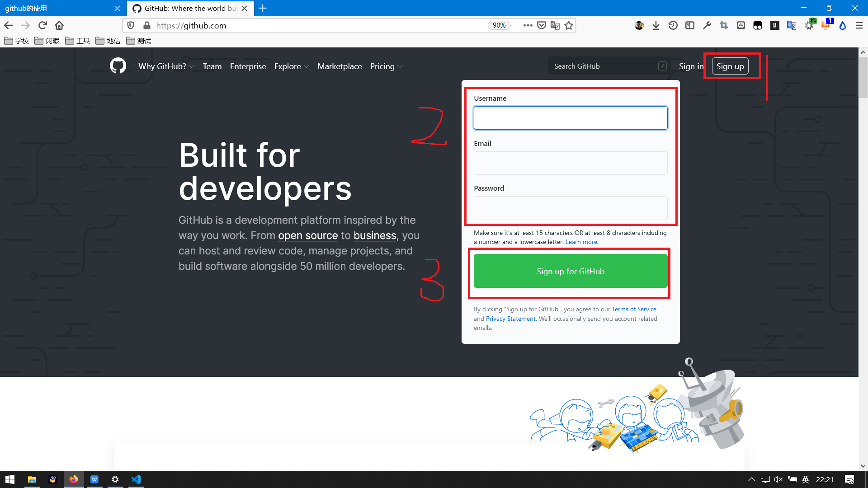
Task: Open the page actions three-dot menu
Action: (x=528, y=25)
